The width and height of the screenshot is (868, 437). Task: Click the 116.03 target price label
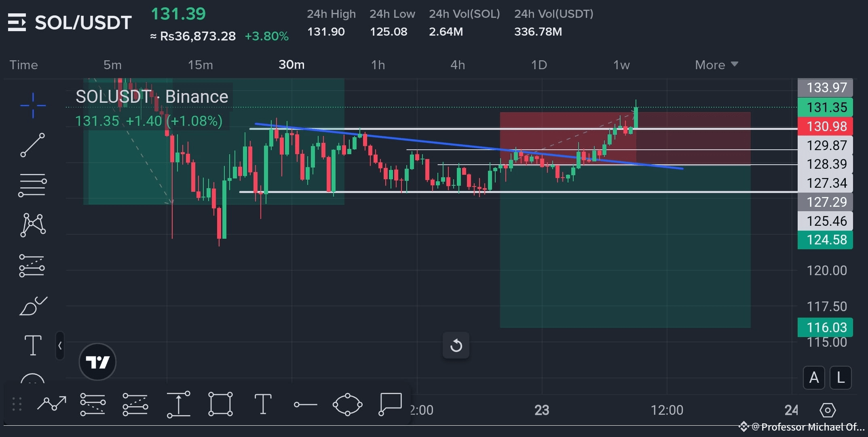825,327
